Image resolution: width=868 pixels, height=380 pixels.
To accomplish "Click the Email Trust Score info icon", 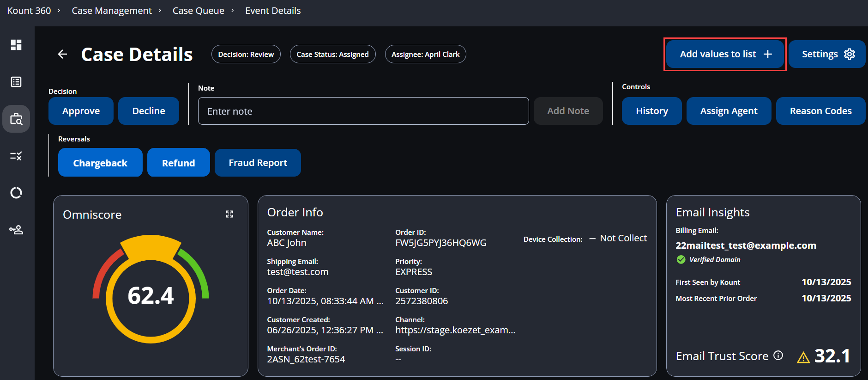I will 778,355.
